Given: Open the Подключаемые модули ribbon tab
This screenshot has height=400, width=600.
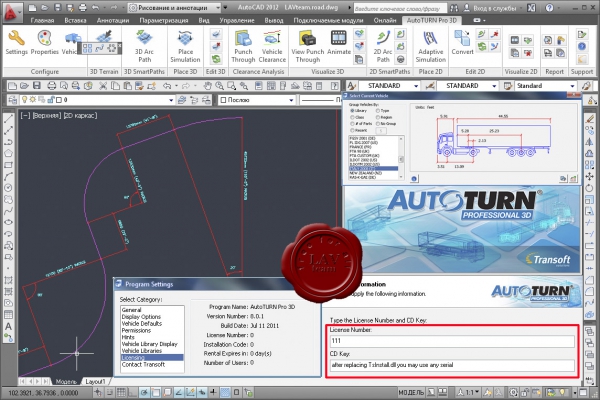Looking at the screenshot, I should coord(328,20).
